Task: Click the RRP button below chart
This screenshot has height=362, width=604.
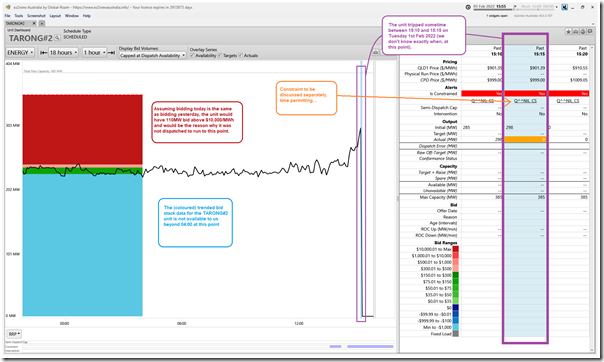Action: pos(14,334)
